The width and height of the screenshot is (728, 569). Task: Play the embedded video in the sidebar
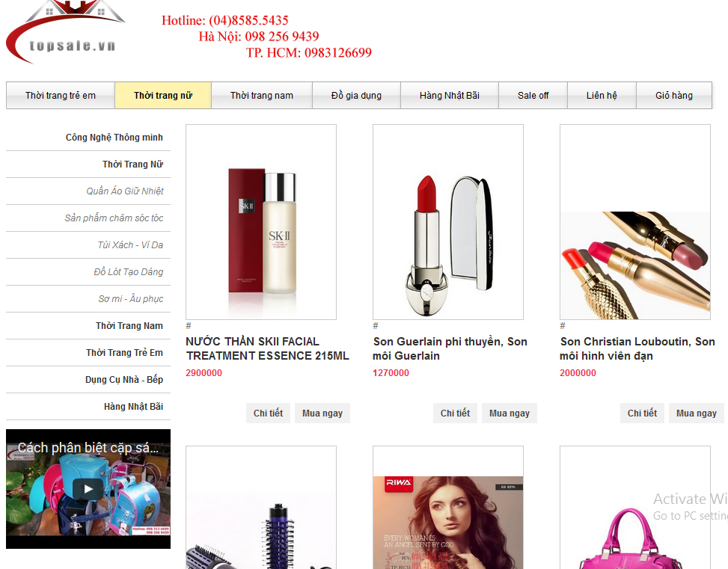[88, 489]
